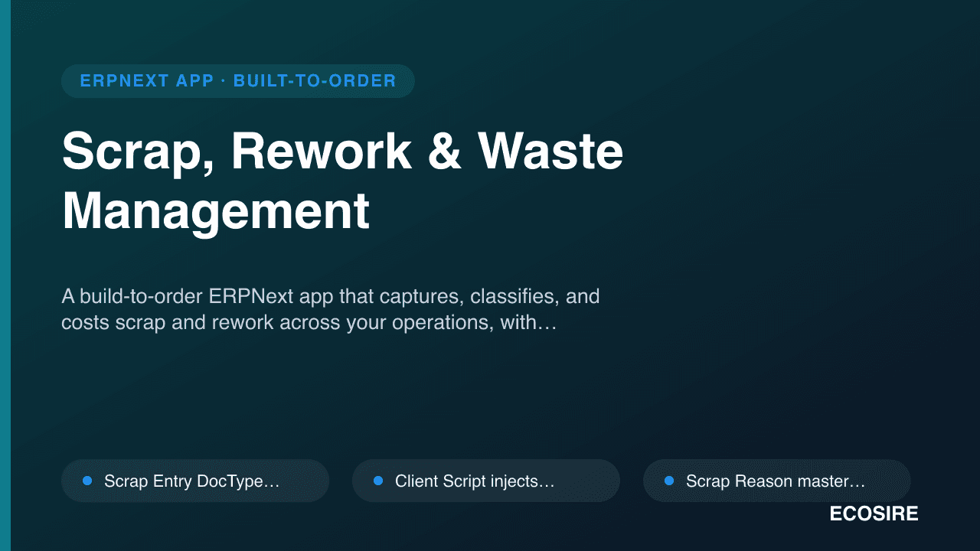Select the Scrap Entry DocType pill

195,481
